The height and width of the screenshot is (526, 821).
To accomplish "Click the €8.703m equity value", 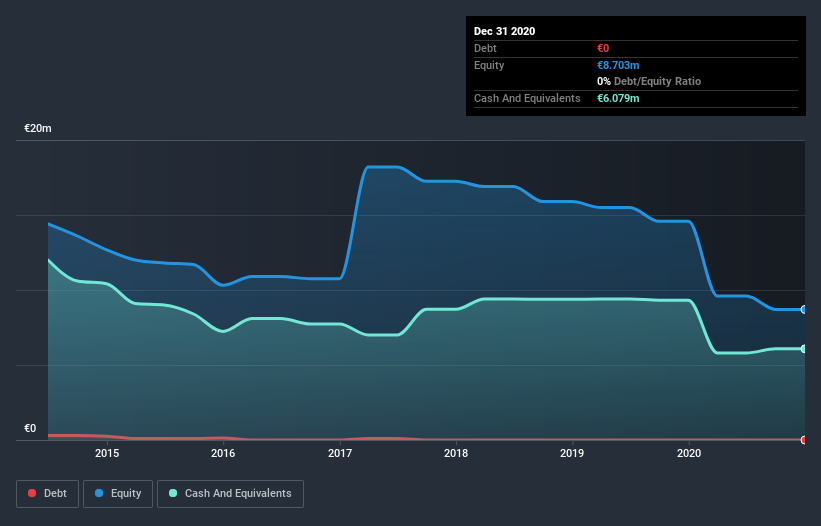I will 618,65.
